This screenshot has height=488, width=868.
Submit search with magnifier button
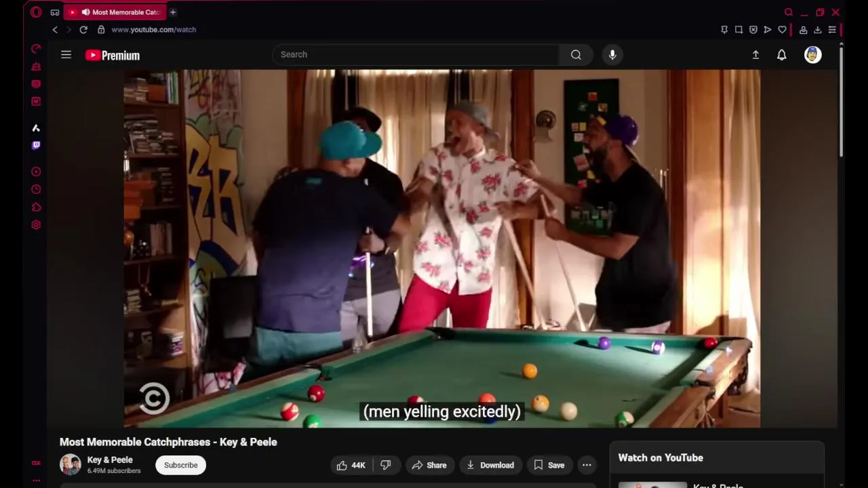(576, 55)
